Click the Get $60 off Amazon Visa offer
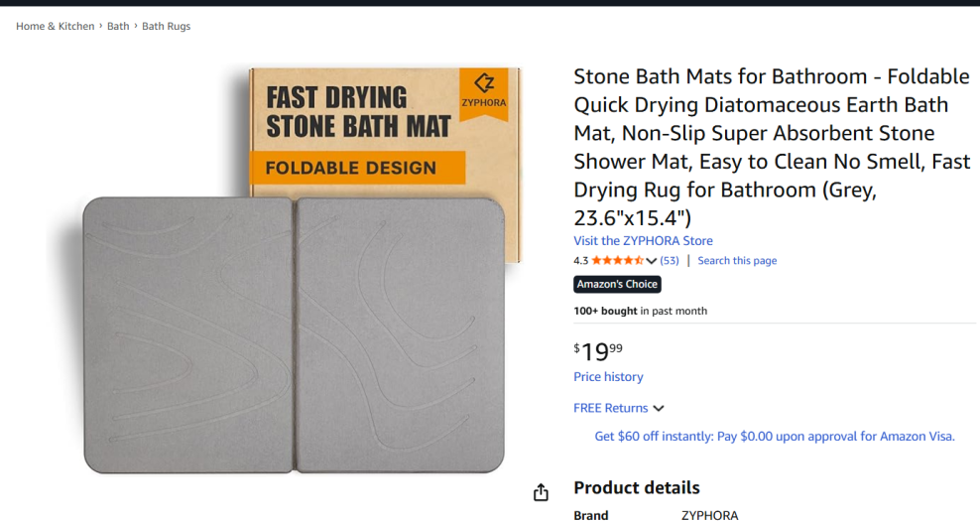Image resolution: width=980 pixels, height=522 pixels. pos(774,436)
